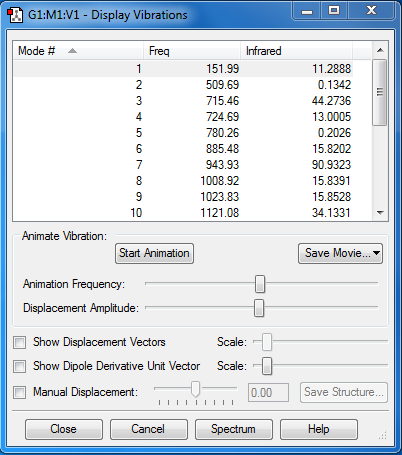Select mode 3 with frequency 715.46
Image resolution: width=402 pixels, height=455 pixels.
[x=183, y=101]
